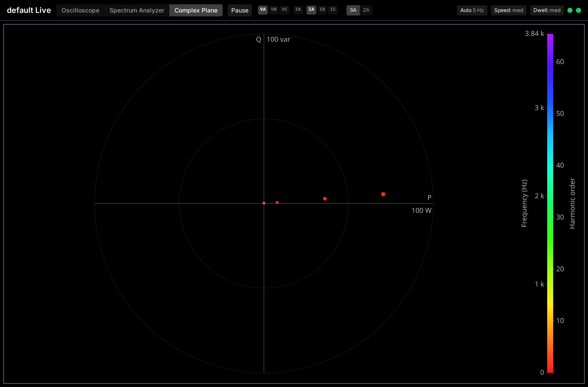This screenshot has height=387, width=588.
Task: Click the 100 W axis label
Action: coord(421,210)
